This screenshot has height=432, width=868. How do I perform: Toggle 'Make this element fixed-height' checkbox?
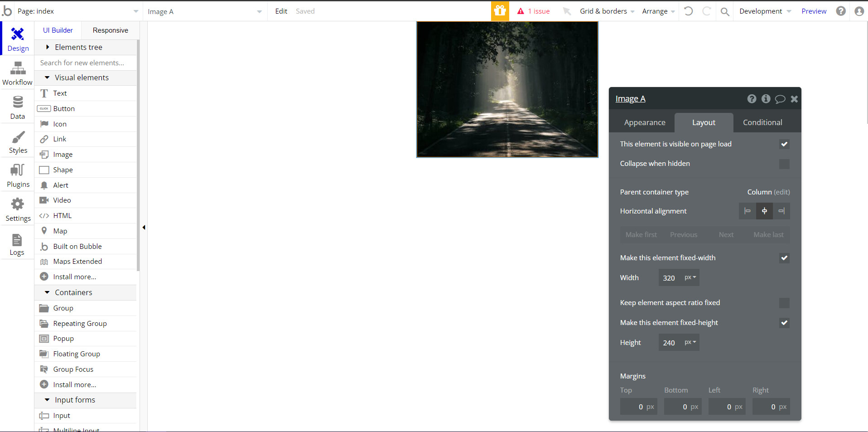click(x=784, y=323)
